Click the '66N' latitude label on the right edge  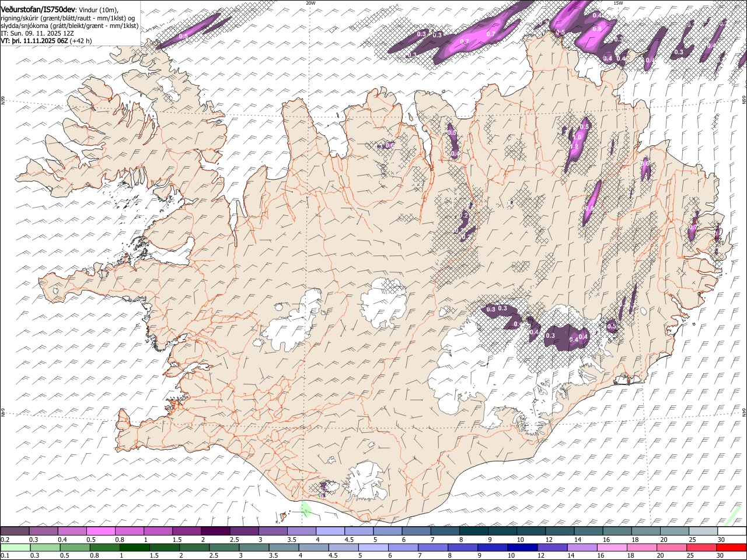coord(744,100)
